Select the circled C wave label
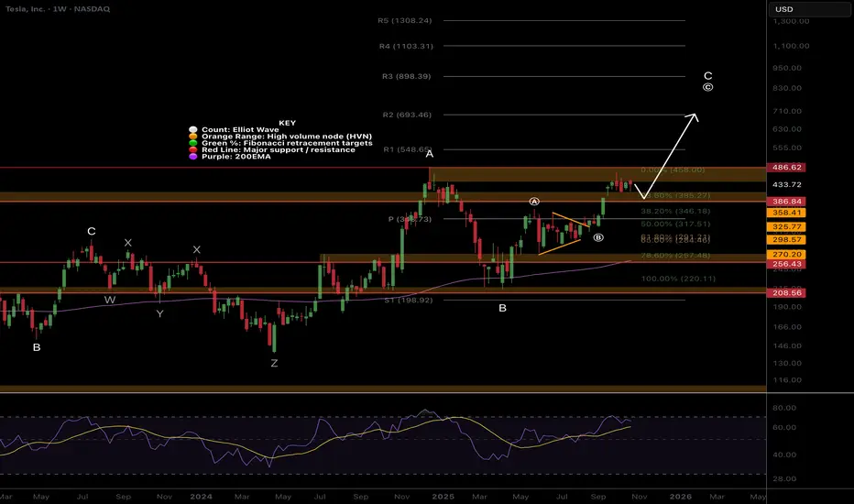Viewport: 854px width, 504px height. point(707,87)
